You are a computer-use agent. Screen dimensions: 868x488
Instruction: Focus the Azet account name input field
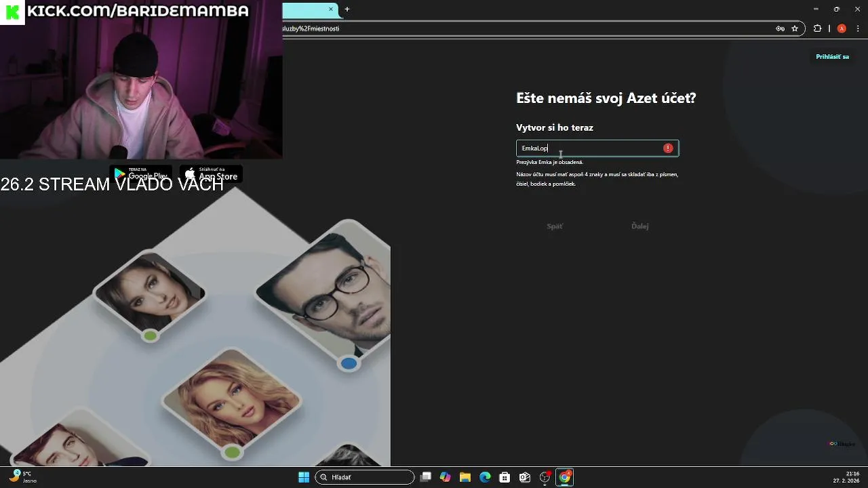click(597, 148)
